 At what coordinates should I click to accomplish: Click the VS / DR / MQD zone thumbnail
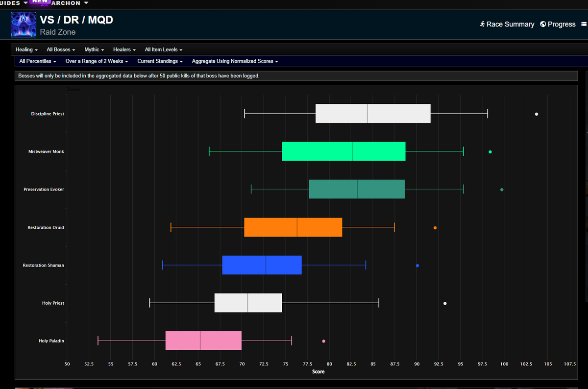23,24
